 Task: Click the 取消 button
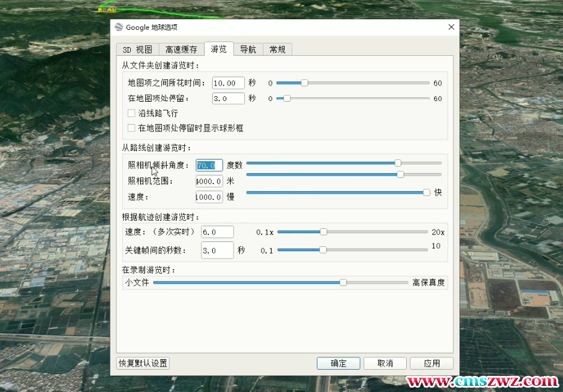click(x=385, y=363)
